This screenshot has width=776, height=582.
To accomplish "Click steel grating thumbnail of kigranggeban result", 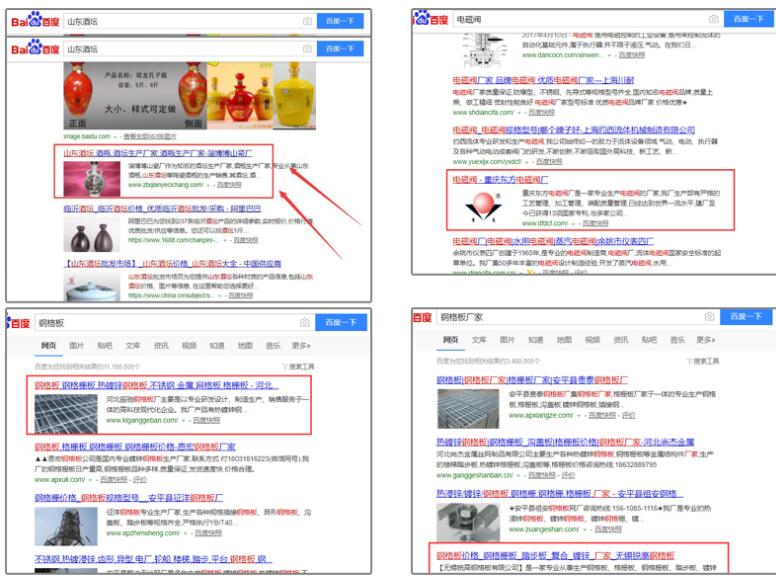I will coord(66,413).
